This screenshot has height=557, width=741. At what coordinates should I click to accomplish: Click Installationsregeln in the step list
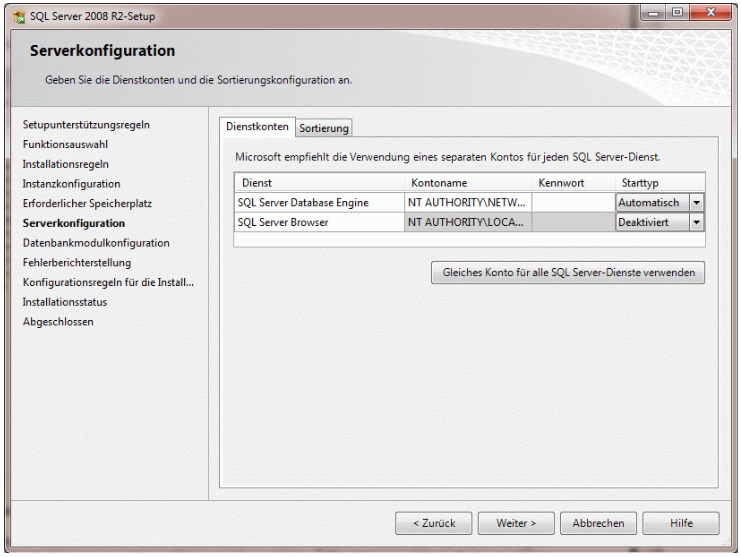click(66, 164)
